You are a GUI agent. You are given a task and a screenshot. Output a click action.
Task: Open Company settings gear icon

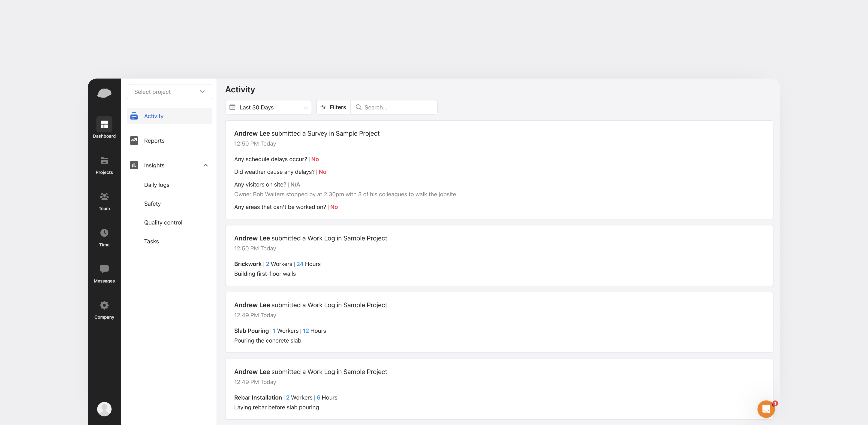click(104, 305)
